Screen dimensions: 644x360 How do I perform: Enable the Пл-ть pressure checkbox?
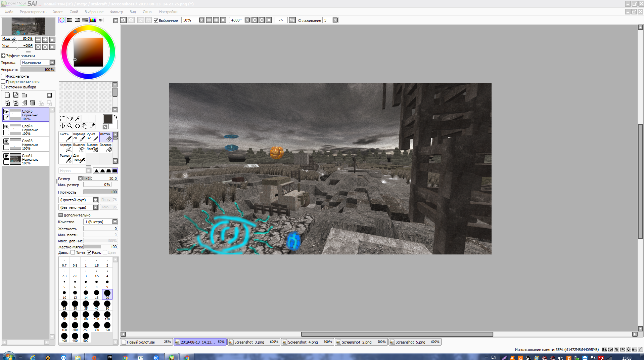(x=73, y=252)
